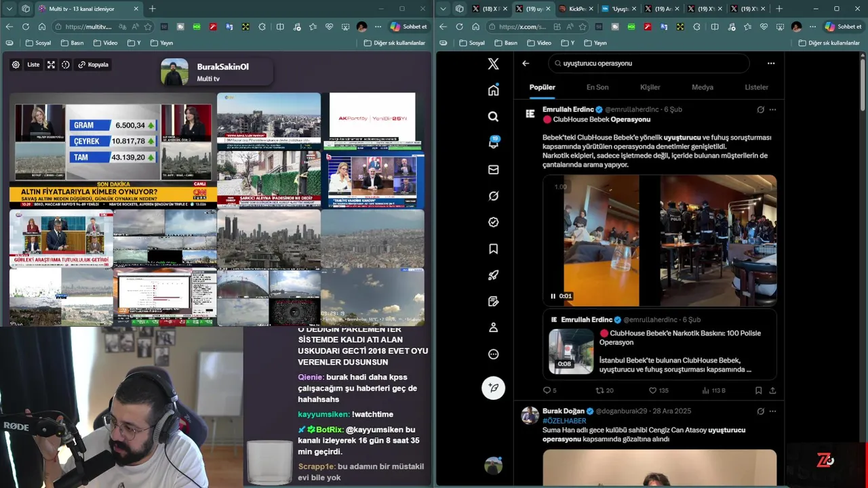Click Kopyala link button in Multi tv
The height and width of the screenshot is (488, 868).
coord(94,64)
